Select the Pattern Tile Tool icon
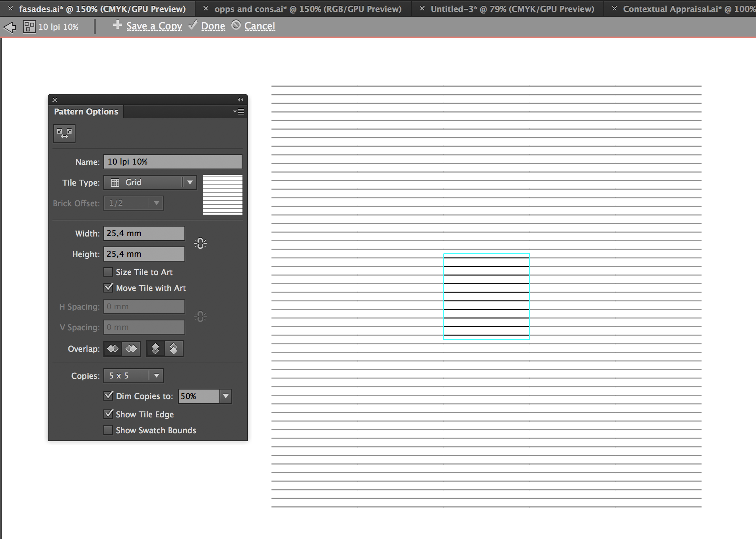The image size is (756, 539). click(x=64, y=134)
